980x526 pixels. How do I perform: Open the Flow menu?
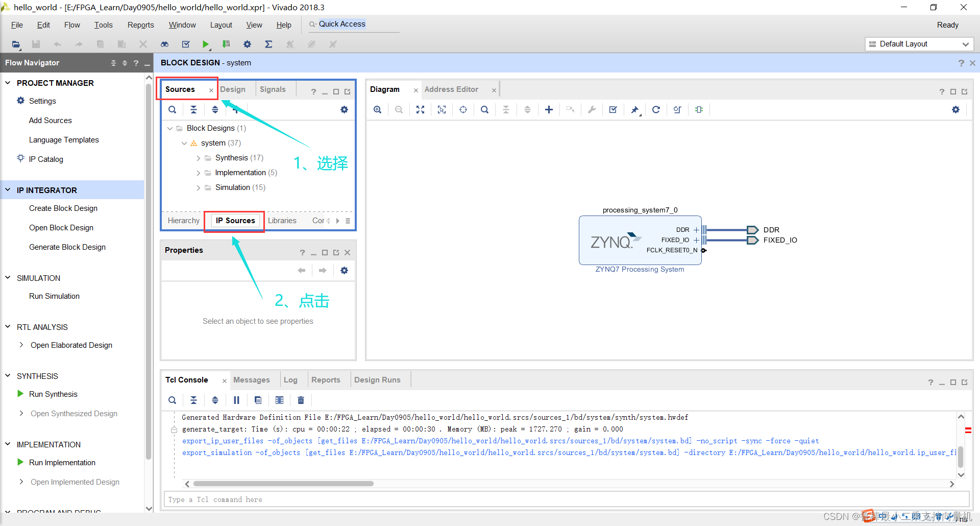click(x=72, y=25)
